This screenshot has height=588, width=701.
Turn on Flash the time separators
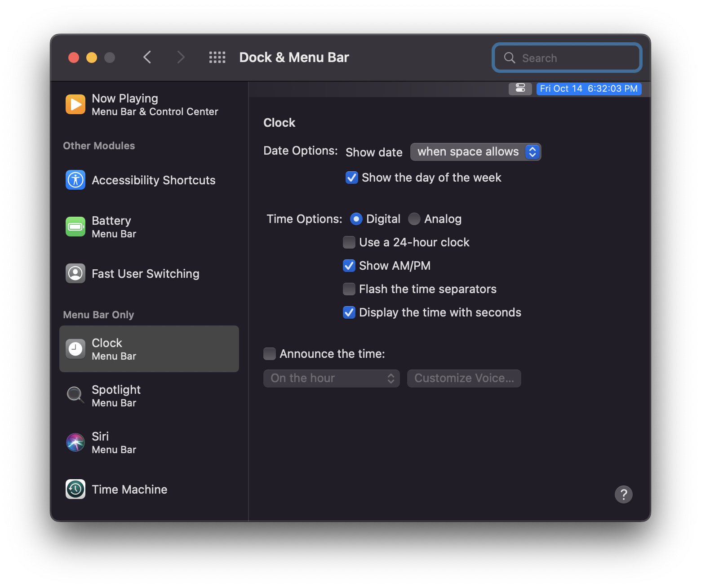[x=349, y=289]
